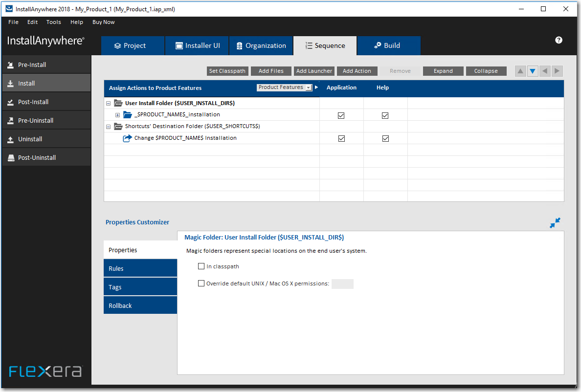Uncheck Application for _$PRODUCT_NAME$_installation row
Image resolution: width=581 pixels, height=392 pixels.
[x=341, y=115]
